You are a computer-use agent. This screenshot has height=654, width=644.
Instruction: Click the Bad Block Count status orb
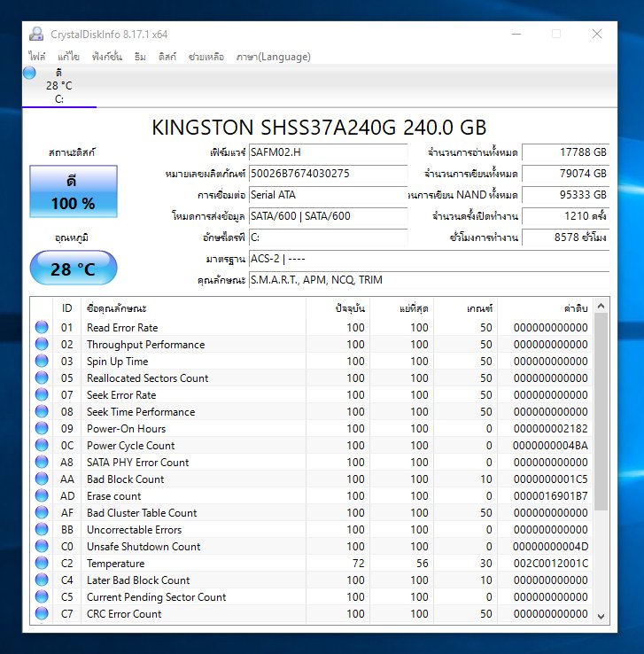pyautogui.click(x=42, y=479)
